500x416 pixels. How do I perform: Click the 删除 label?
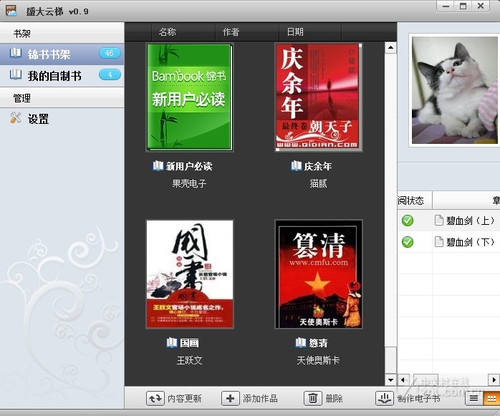(x=334, y=398)
